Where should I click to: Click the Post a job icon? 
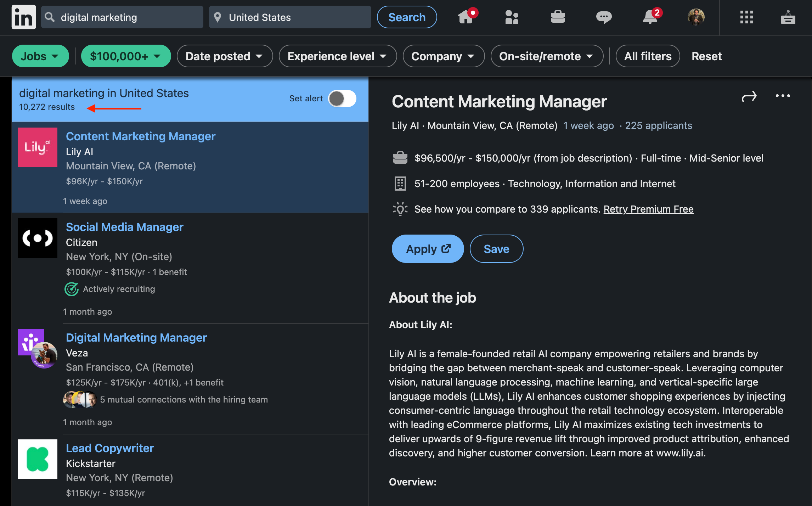tap(788, 17)
